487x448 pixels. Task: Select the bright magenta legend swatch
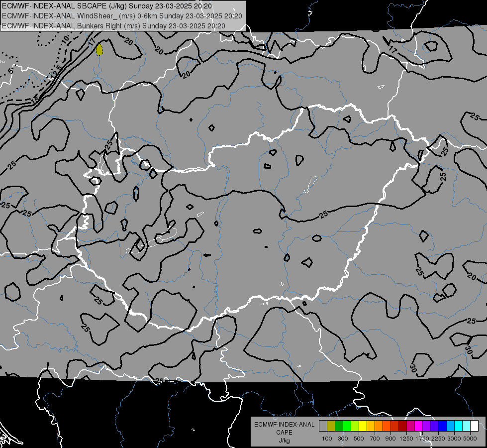[x=419, y=426]
